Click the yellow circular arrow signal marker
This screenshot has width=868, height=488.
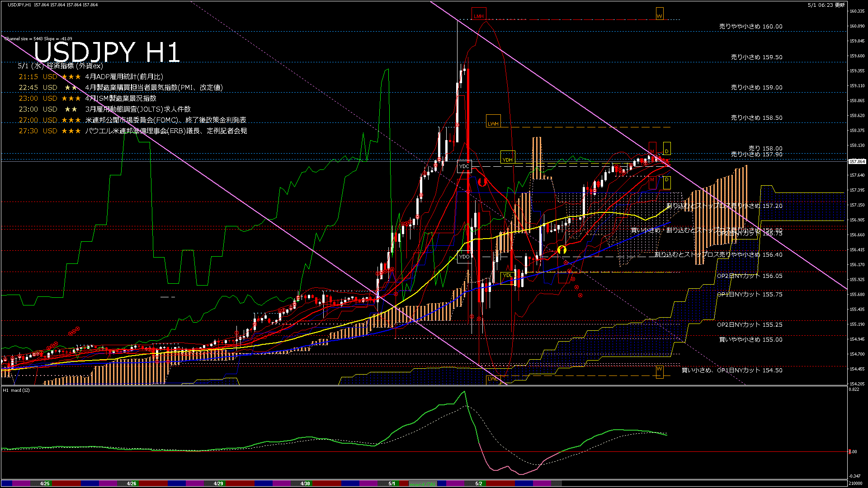pyautogui.click(x=562, y=249)
